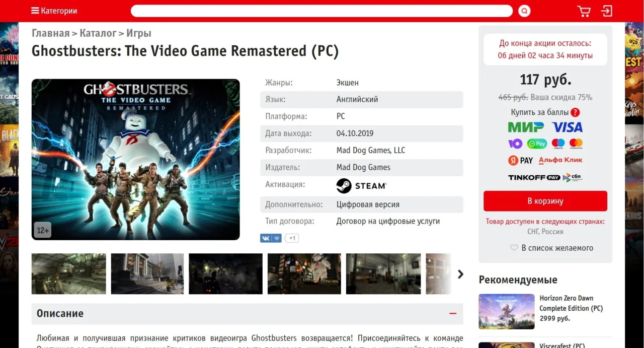Click release date 04.10.2019
The image size is (644, 348).
(355, 133)
